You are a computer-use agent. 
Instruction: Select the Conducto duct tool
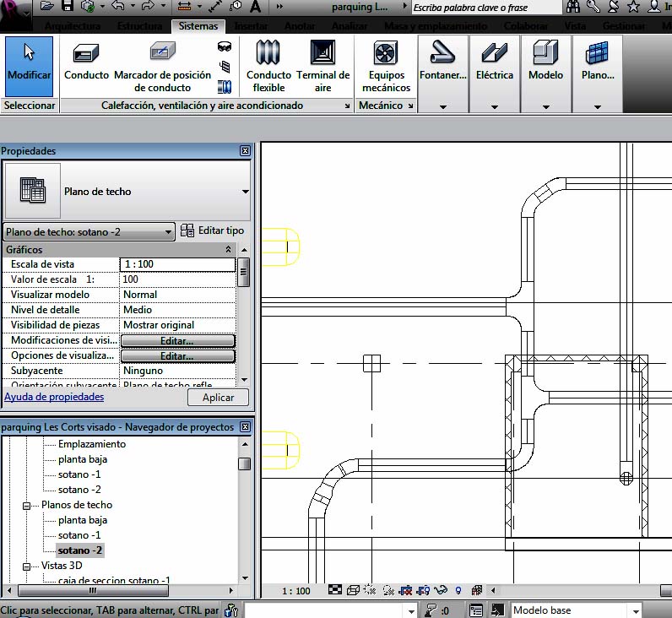(x=87, y=62)
